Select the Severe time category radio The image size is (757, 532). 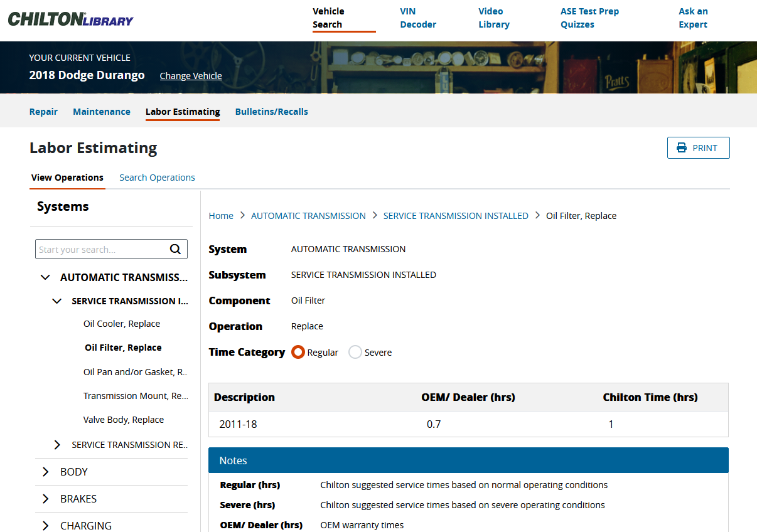(355, 353)
